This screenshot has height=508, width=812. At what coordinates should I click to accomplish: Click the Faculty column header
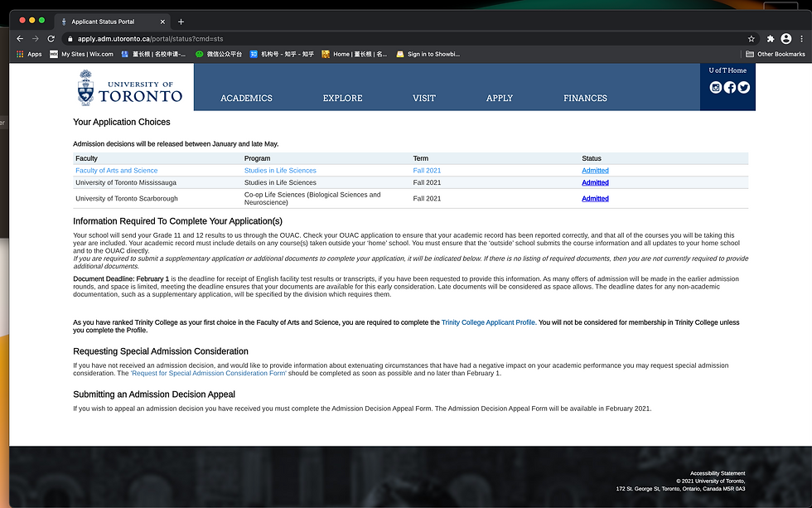(x=86, y=158)
